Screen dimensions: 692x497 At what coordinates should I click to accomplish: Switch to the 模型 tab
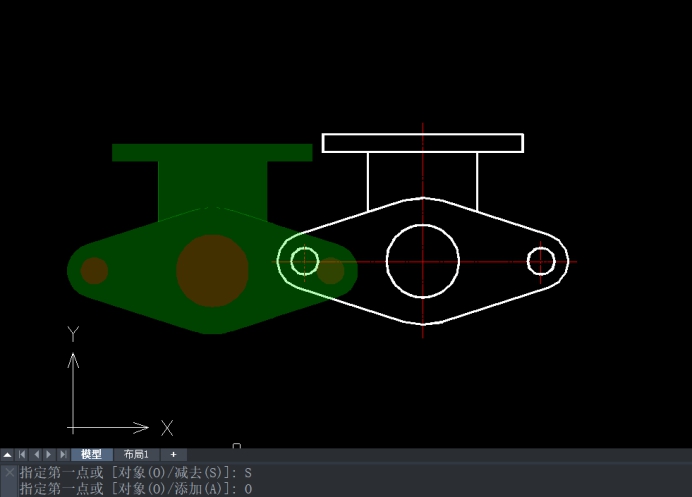[91, 455]
